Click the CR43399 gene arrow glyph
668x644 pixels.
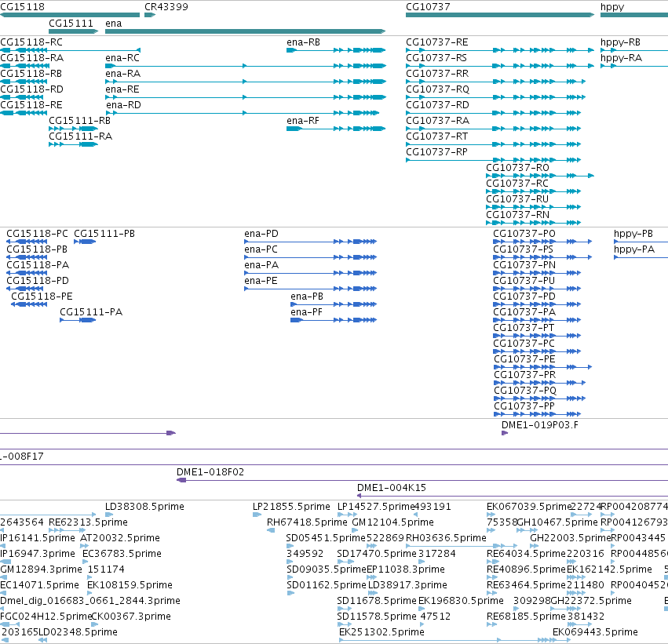pos(150,15)
